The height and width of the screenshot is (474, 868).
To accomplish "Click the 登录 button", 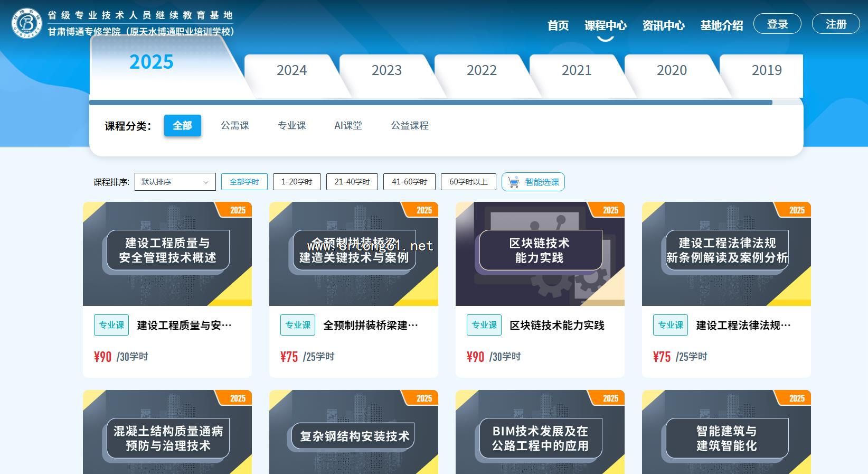I will pyautogui.click(x=777, y=24).
